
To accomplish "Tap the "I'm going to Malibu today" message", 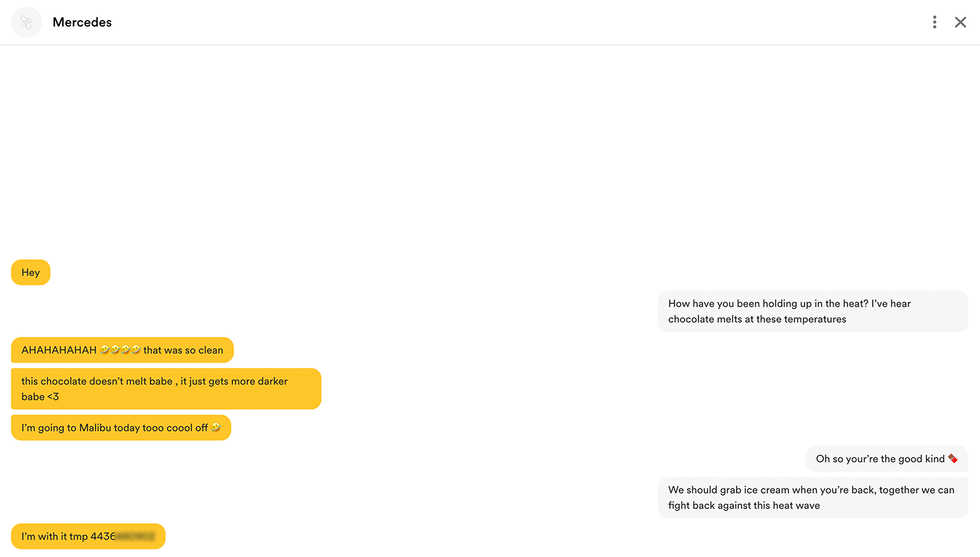I will pos(114,428).
